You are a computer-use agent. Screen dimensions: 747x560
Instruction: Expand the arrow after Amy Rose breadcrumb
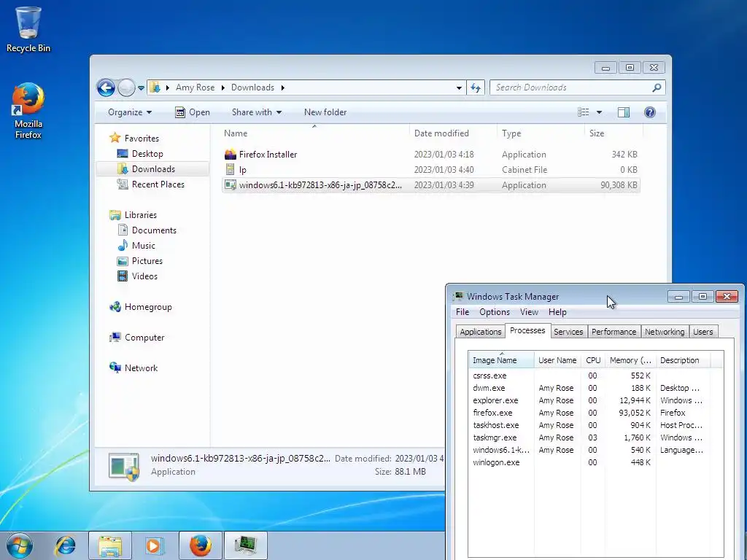coord(223,87)
